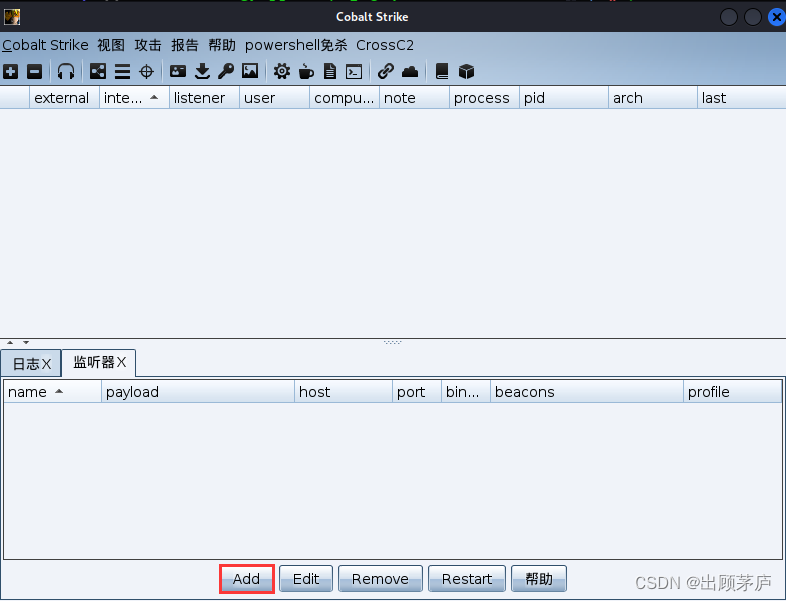Open the 报告 menu
786x601 pixels.
185,45
